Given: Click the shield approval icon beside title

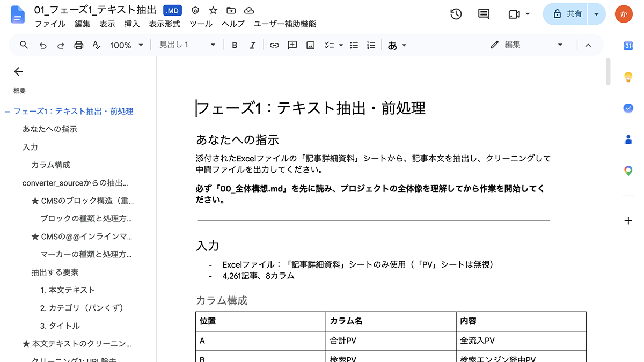Looking at the screenshot, I should [x=195, y=10].
